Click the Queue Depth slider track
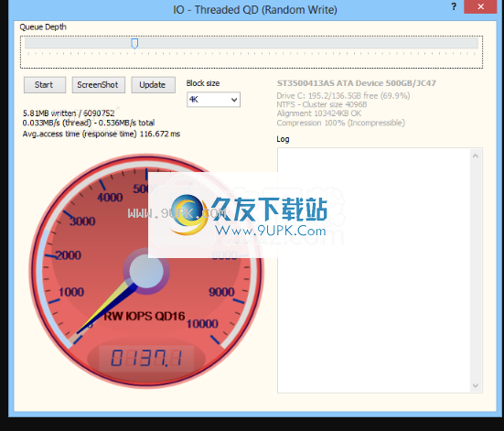Viewport: 504px width, 431px height. [252, 43]
